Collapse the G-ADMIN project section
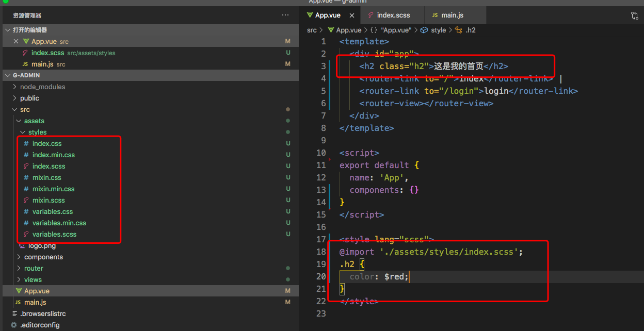The height and width of the screenshot is (331, 644). click(x=8, y=75)
